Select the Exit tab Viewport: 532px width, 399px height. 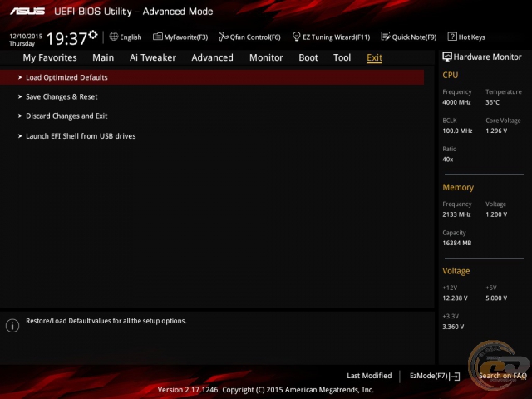tap(375, 57)
